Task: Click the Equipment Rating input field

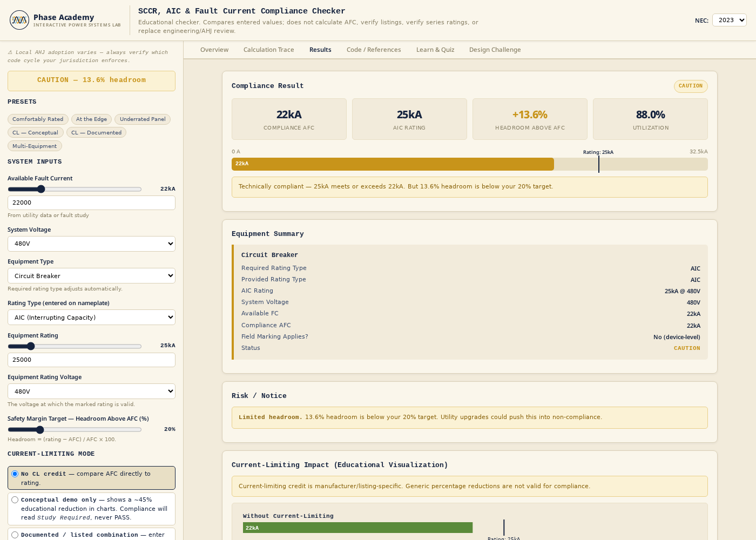Action: [91, 360]
